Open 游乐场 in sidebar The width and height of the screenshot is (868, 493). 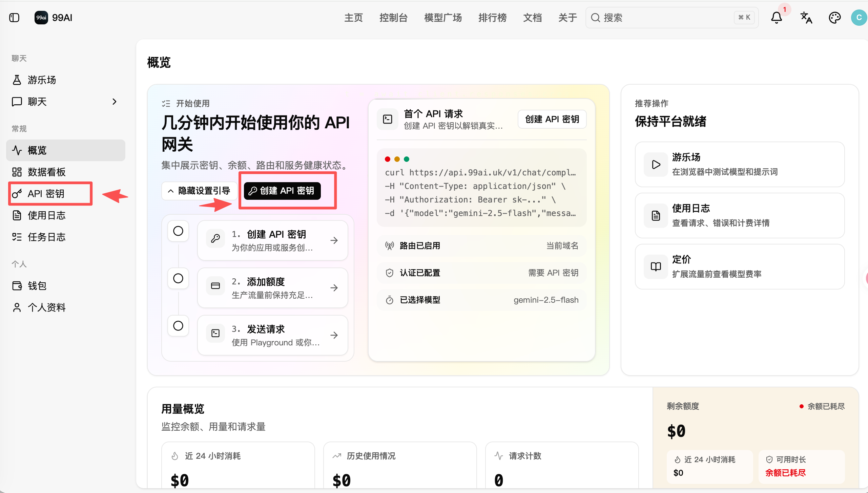66,80
